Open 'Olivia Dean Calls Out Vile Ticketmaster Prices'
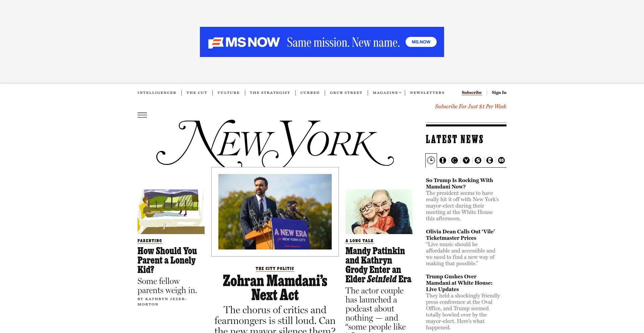The image size is (644, 333). [x=460, y=235]
